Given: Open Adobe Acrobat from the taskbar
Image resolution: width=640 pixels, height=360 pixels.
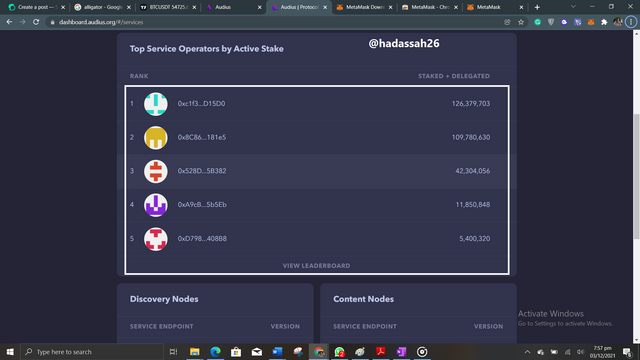Looking at the screenshot, I should (381, 351).
